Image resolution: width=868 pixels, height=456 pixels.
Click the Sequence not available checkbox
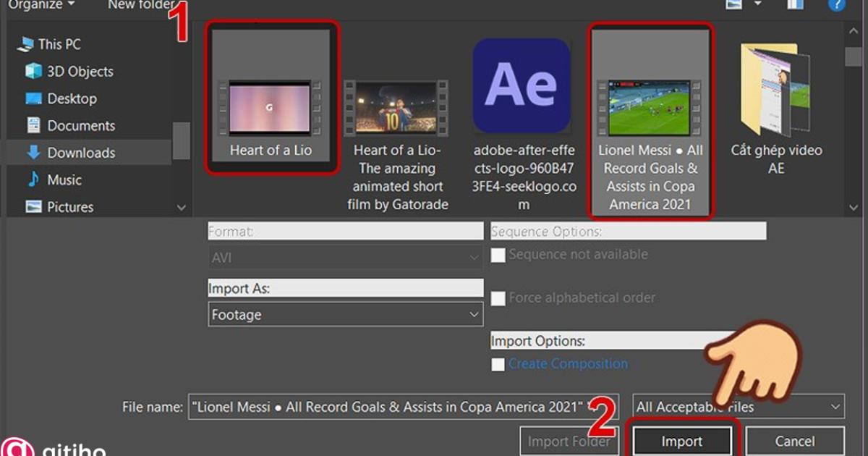pyautogui.click(x=498, y=255)
